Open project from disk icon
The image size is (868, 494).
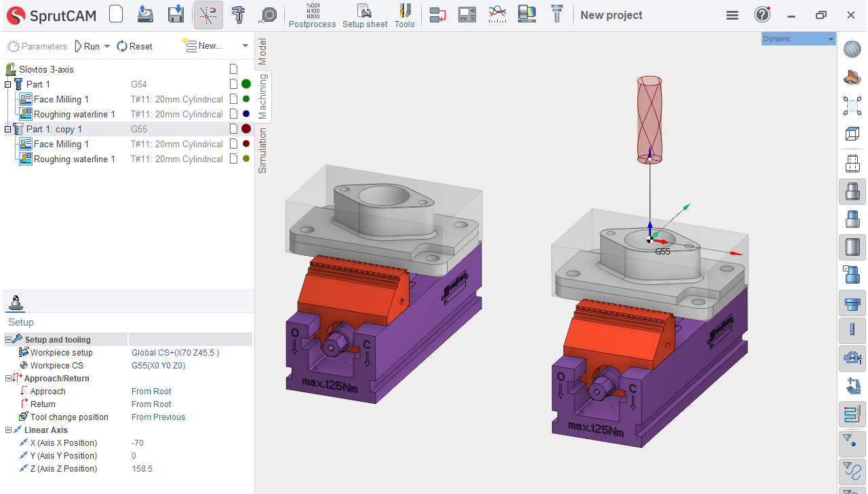pos(145,14)
